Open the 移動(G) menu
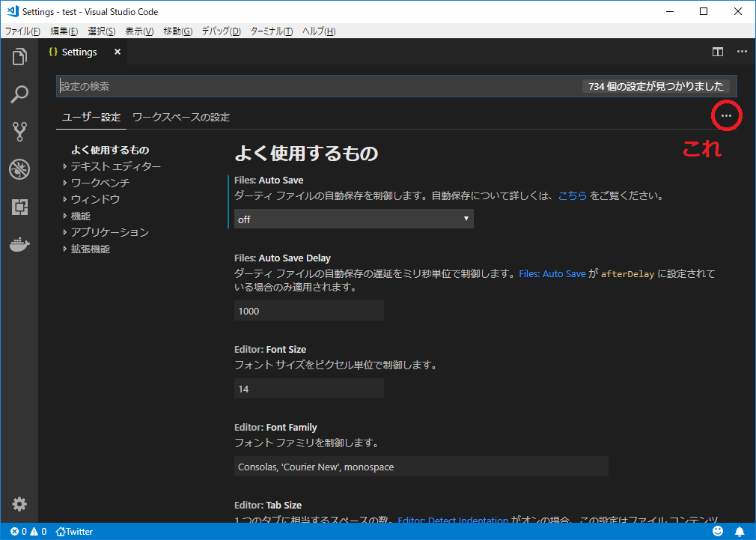 tap(177, 31)
